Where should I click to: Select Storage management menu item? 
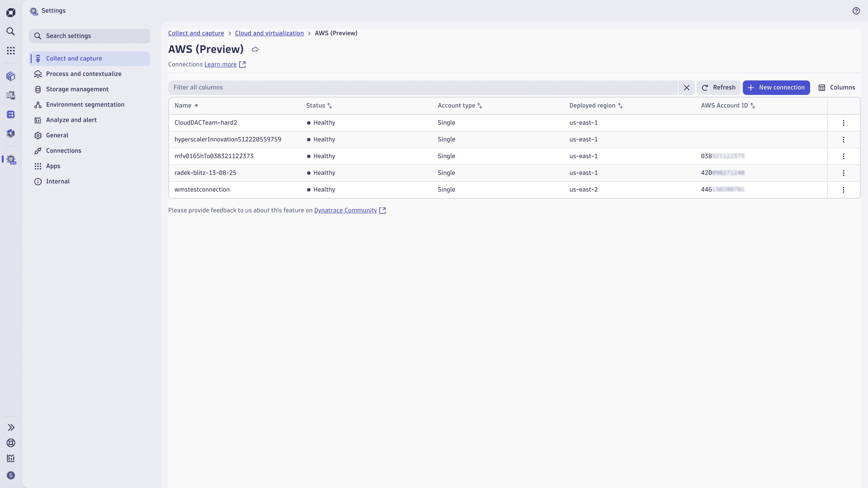coord(89,89)
